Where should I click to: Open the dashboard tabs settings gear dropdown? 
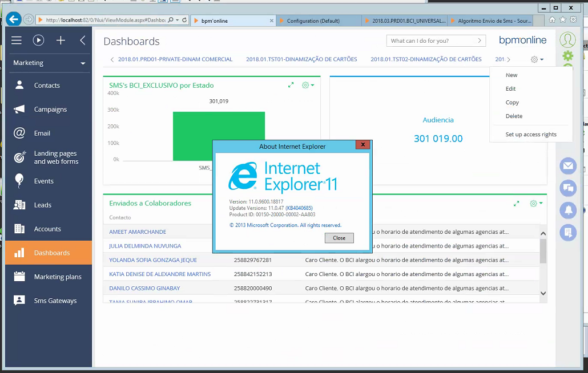pos(537,59)
